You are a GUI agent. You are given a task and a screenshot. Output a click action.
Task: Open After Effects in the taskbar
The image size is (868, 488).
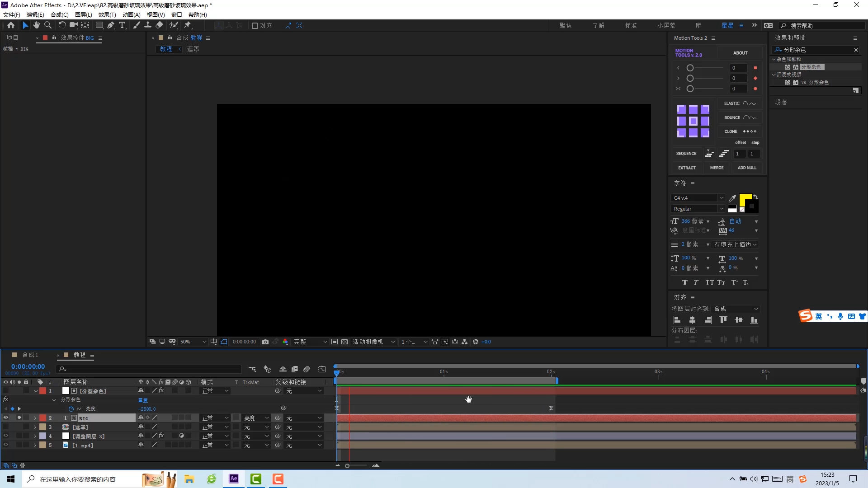coord(234,479)
